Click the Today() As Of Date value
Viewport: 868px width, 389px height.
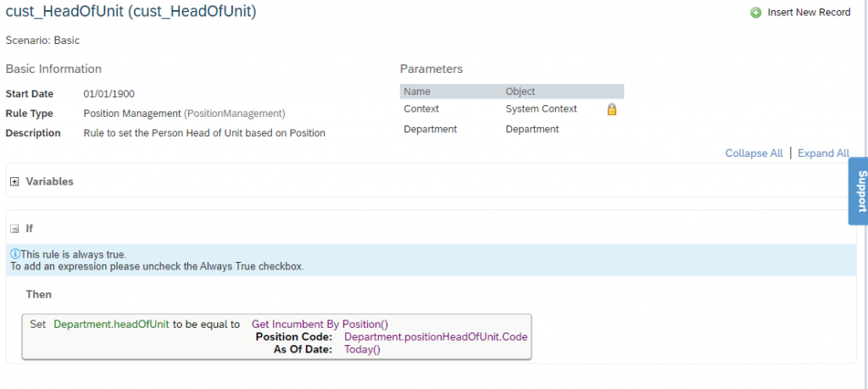point(362,349)
